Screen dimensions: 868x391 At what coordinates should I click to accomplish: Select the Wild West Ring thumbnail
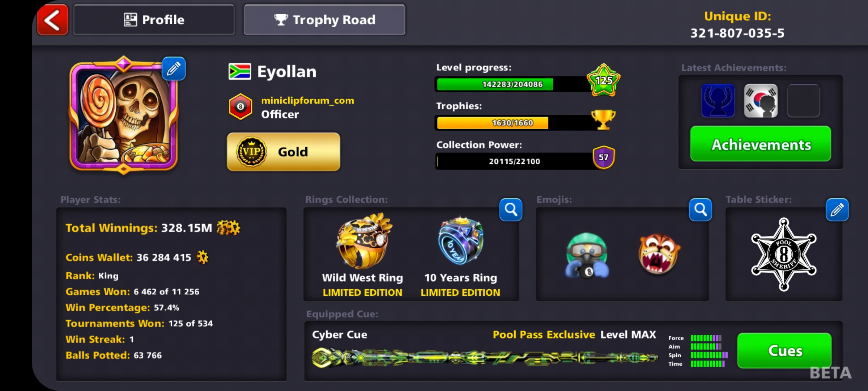tap(363, 240)
